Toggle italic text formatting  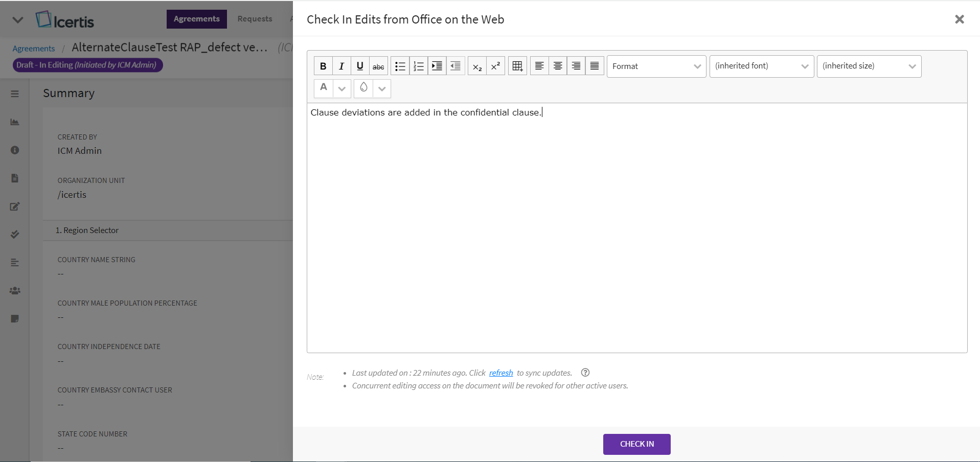[341, 66]
